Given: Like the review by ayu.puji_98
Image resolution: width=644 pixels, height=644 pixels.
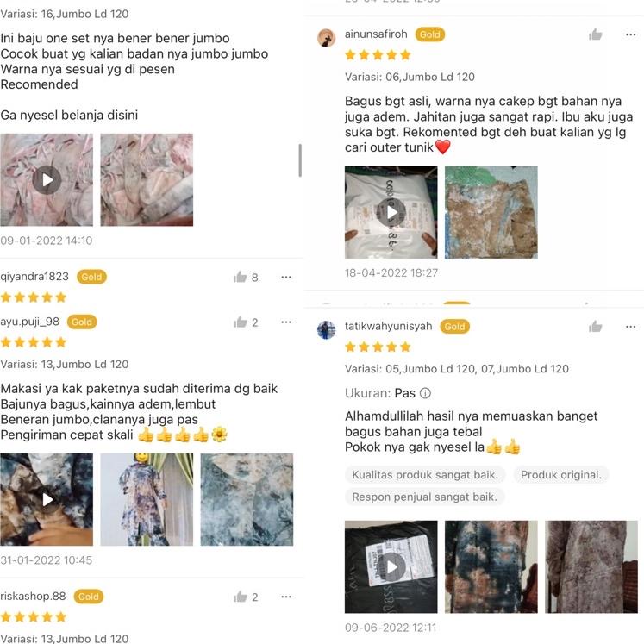Looking at the screenshot, I should (x=241, y=322).
